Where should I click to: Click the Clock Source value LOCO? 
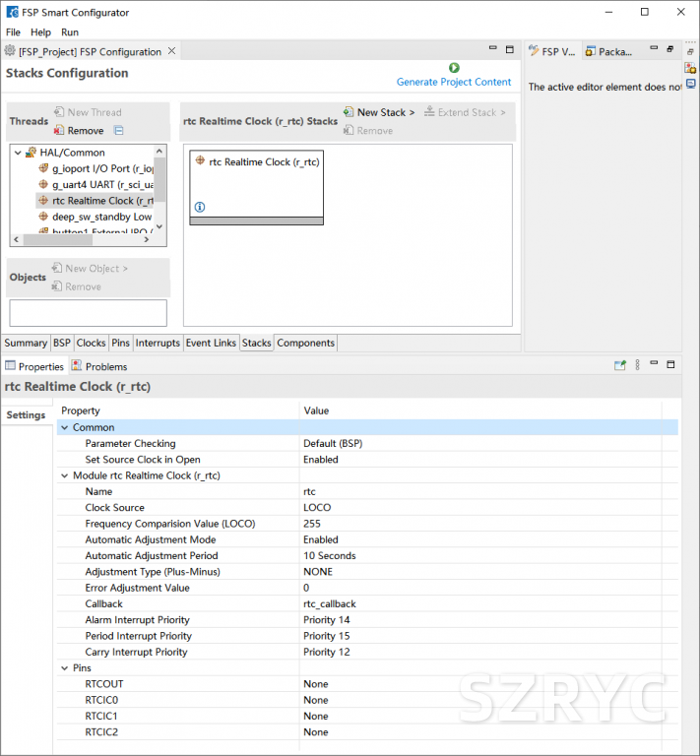[x=317, y=508]
